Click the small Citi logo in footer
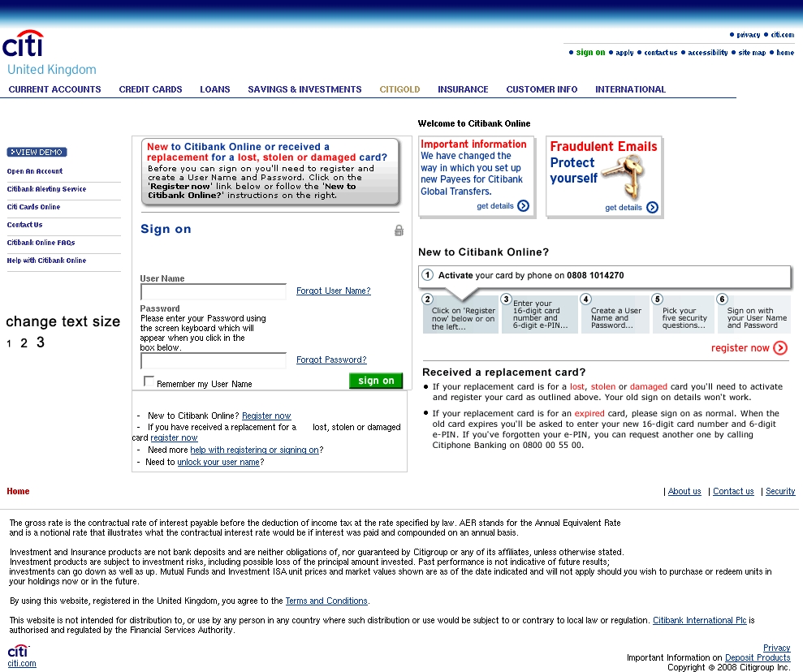 [x=19, y=651]
